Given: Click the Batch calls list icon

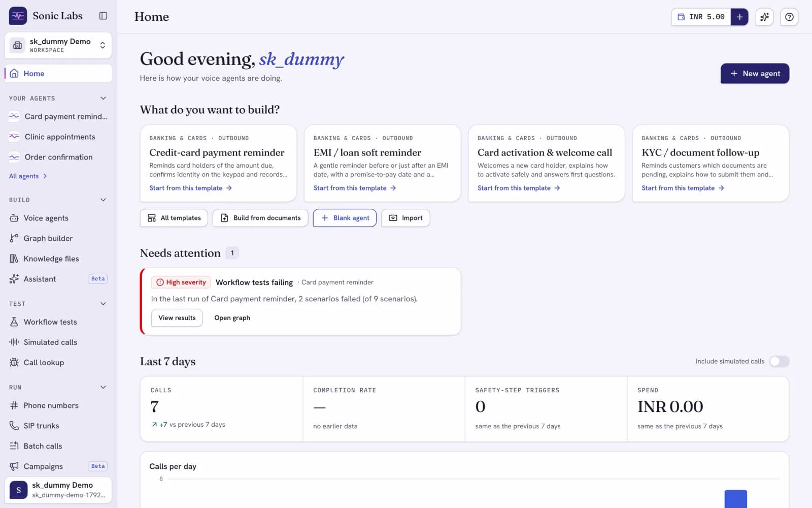Looking at the screenshot, I should 14,446.
